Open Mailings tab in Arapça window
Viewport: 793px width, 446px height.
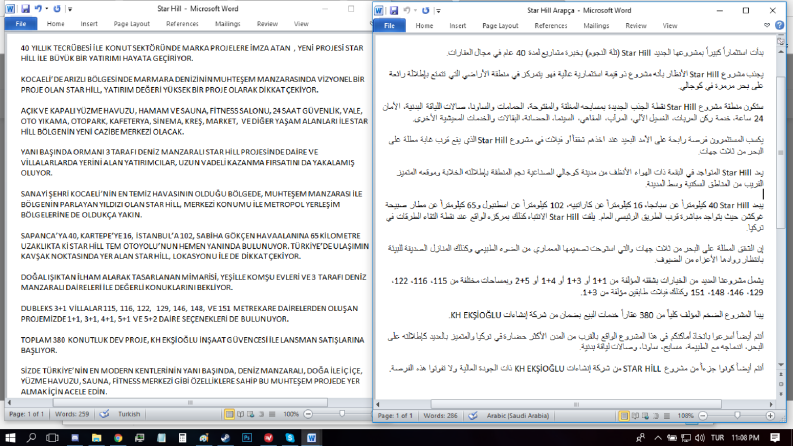pos(596,25)
